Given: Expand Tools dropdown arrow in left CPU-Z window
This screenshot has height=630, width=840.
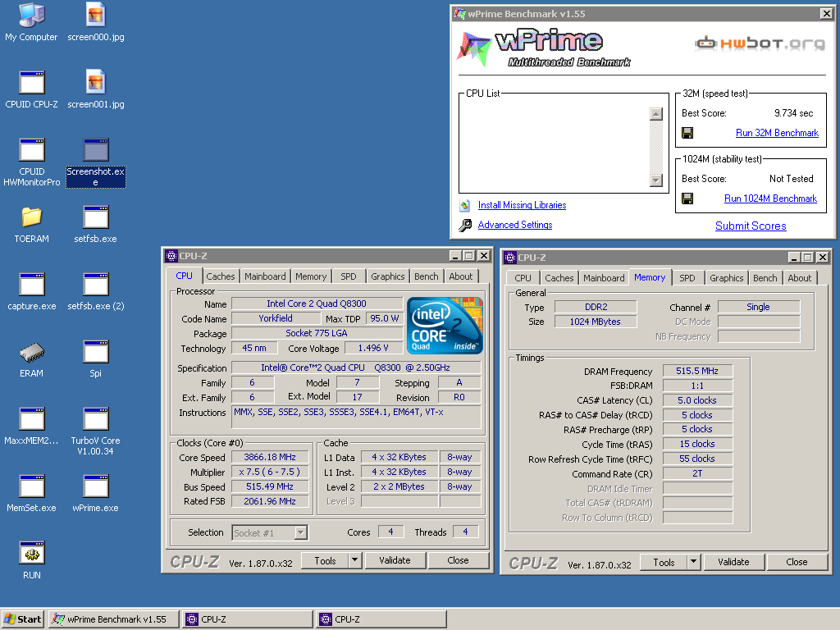Looking at the screenshot, I should (x=354, y=560).
